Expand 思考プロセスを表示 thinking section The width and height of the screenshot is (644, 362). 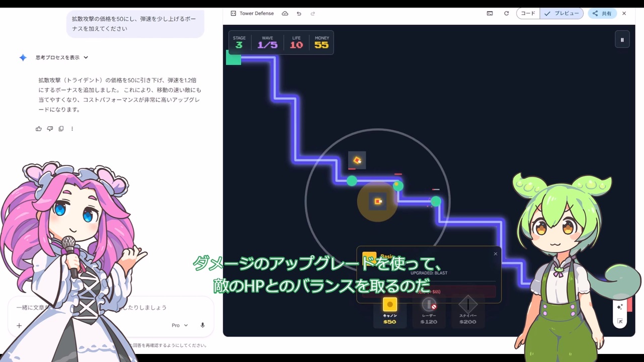coord(62,58)
